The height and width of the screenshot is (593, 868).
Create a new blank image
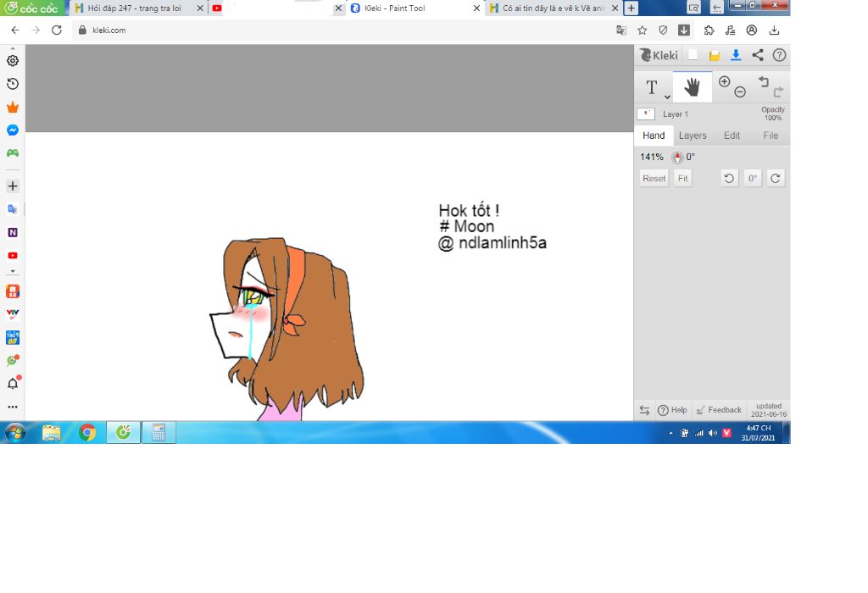click(x=693, y=55)
